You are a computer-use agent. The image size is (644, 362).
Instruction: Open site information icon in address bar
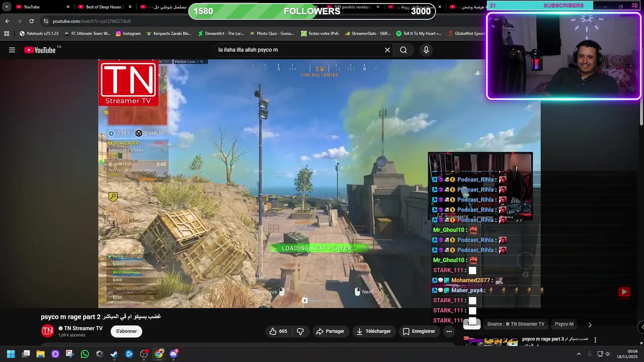(46, 21)
